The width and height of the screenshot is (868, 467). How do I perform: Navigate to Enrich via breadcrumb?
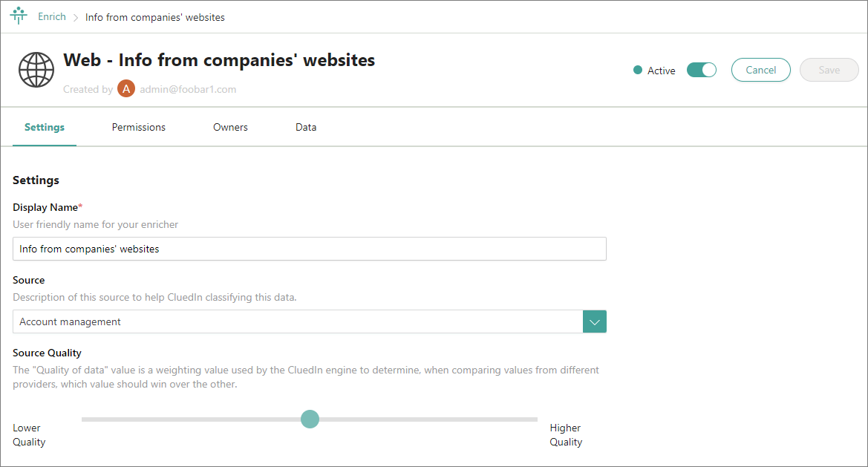coord(52,16)
